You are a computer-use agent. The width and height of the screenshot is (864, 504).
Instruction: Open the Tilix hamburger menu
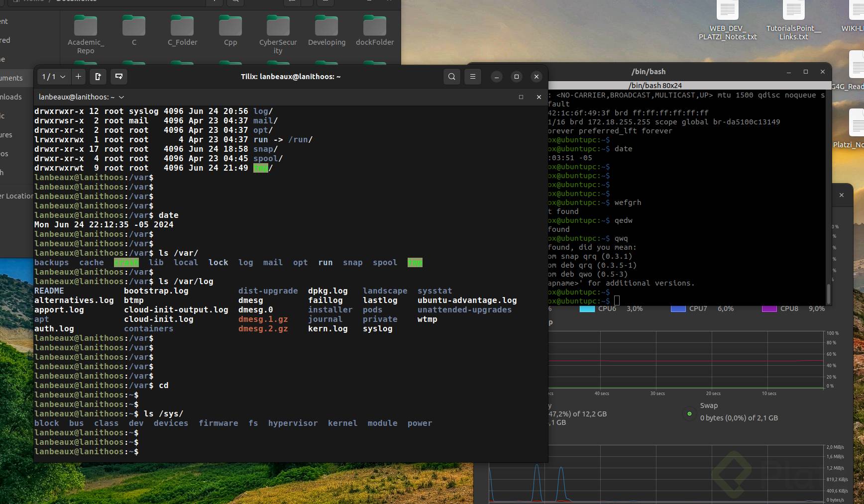473,77
